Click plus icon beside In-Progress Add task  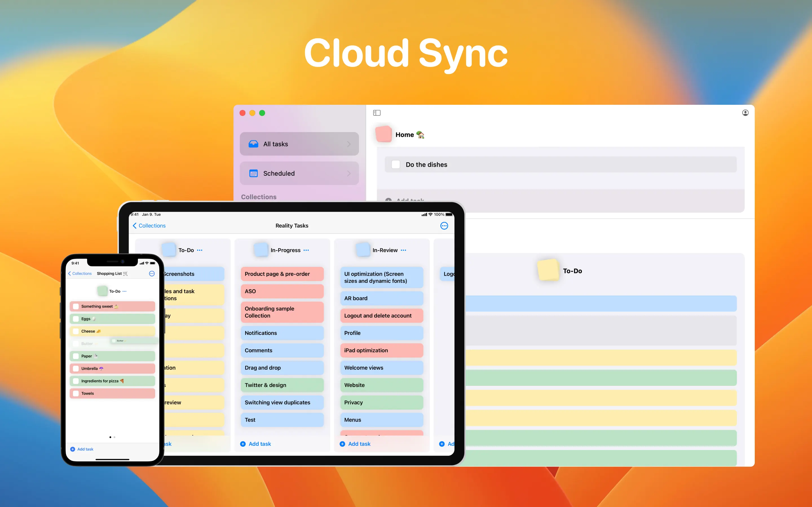[x=243, y=444]
